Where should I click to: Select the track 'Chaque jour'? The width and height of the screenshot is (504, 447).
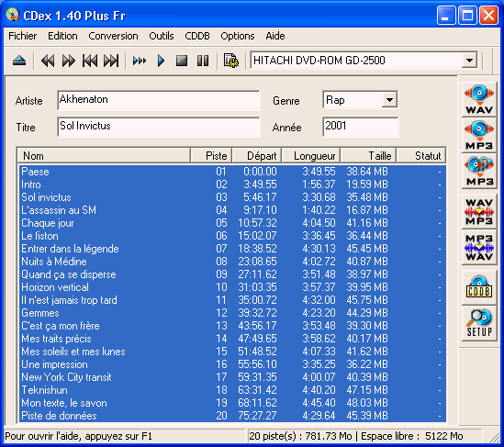point(232,223)
